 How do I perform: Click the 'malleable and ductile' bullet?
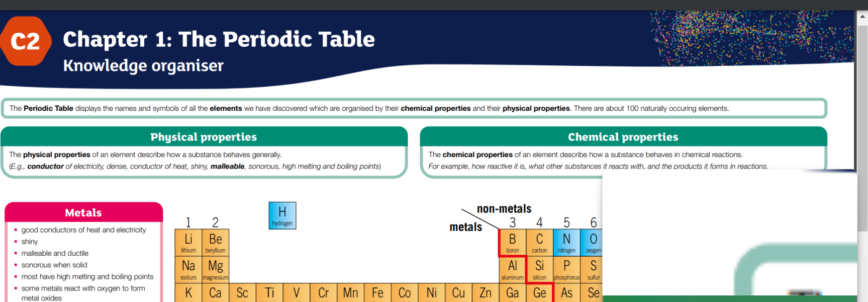point(55,253)
